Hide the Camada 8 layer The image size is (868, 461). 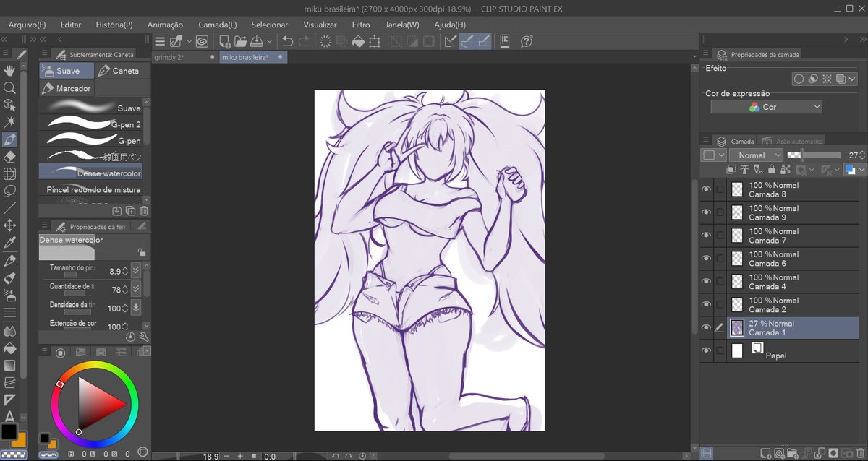707,189
